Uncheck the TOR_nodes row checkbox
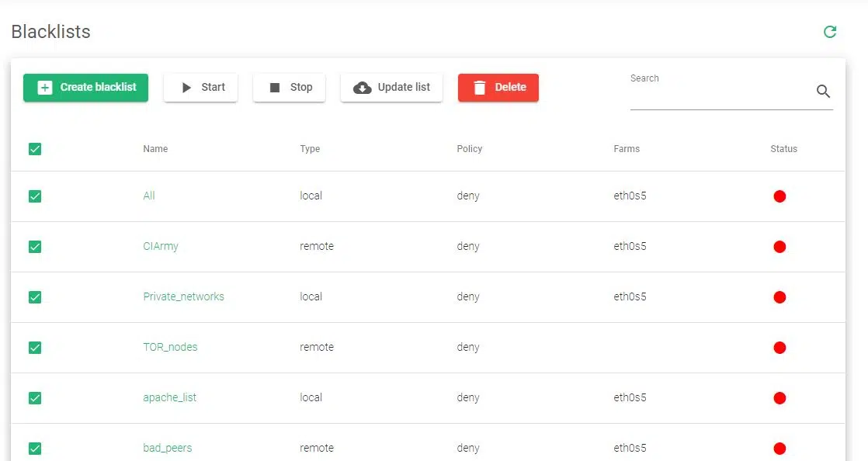 [x=35, y=348]
